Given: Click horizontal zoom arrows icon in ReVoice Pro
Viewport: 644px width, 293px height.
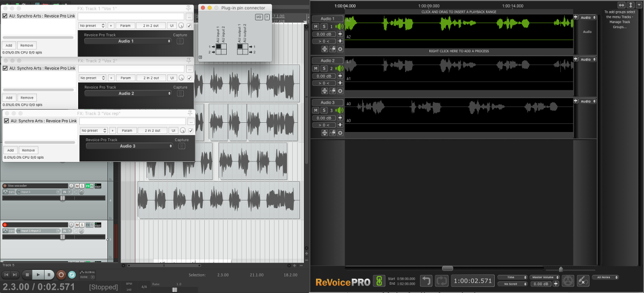Looking at the screenshot, I should point(622,5).
